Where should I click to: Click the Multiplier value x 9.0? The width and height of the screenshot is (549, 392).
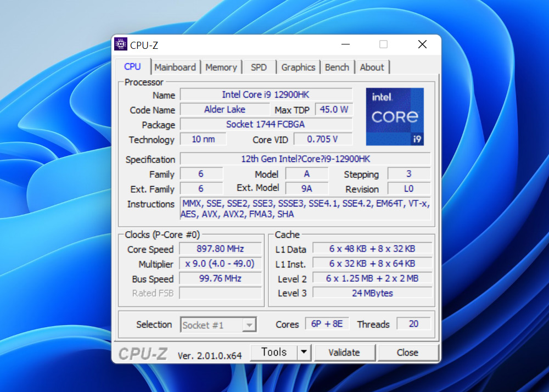(220, 264)
